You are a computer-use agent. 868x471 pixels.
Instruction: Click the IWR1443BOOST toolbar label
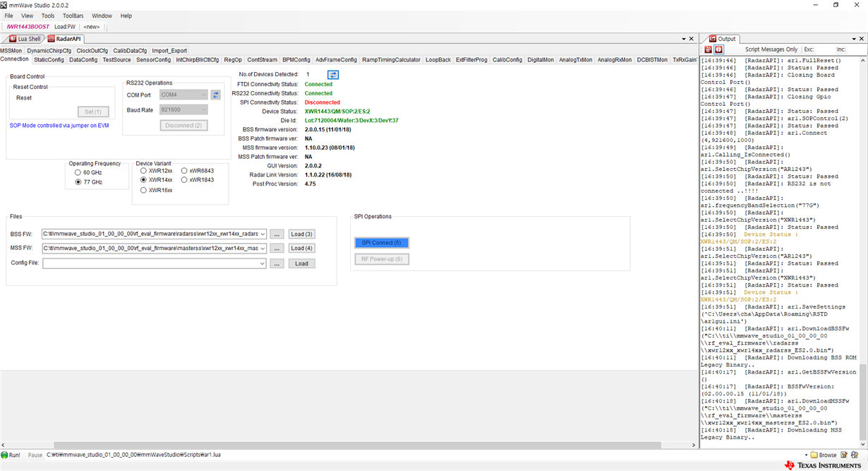(x=28, y=27)
